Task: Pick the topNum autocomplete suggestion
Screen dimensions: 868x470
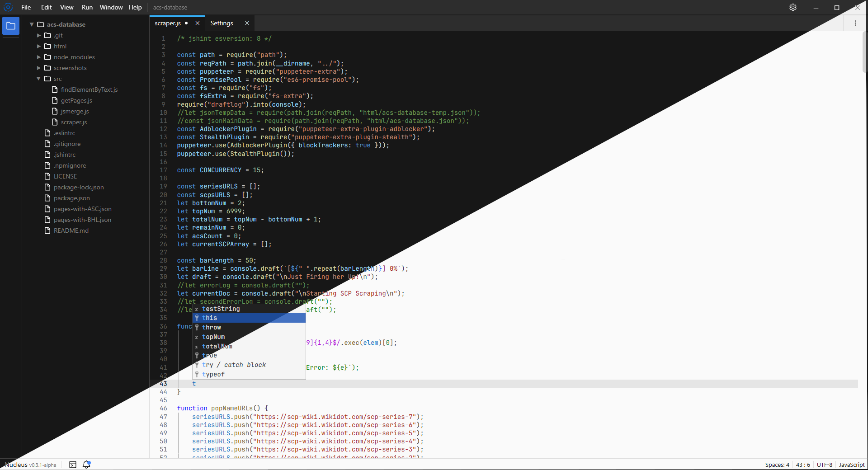Action: point(249,337)
